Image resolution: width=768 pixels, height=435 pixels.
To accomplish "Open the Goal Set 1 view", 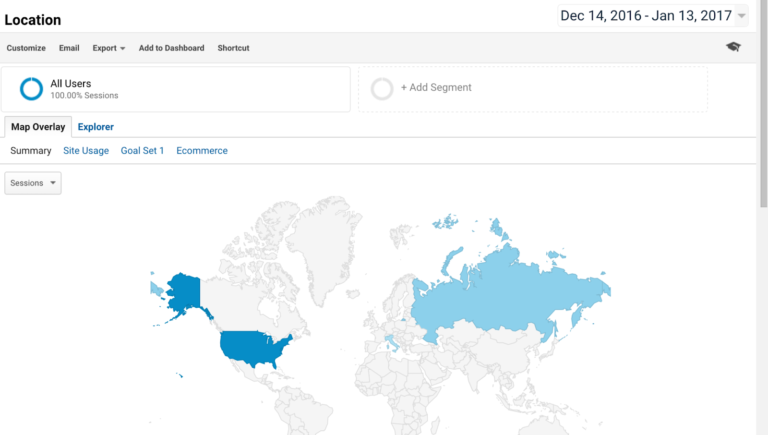I will 142,151.
